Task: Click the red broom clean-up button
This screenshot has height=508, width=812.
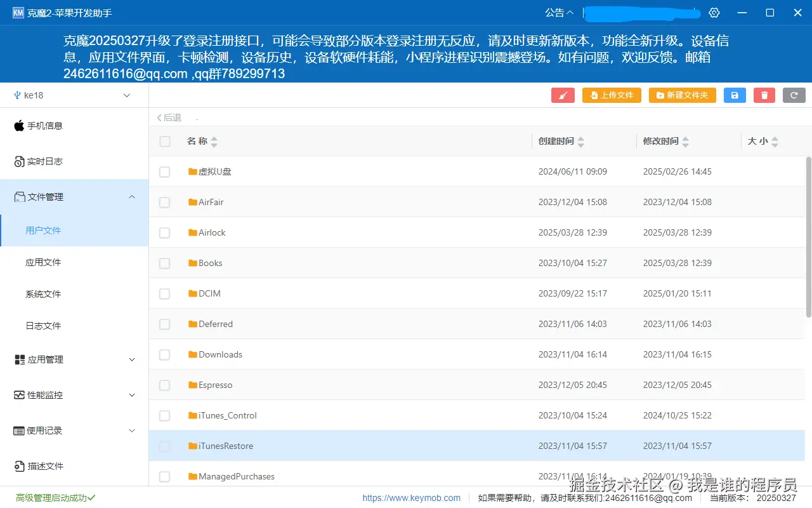Action: tap(563, 95)
